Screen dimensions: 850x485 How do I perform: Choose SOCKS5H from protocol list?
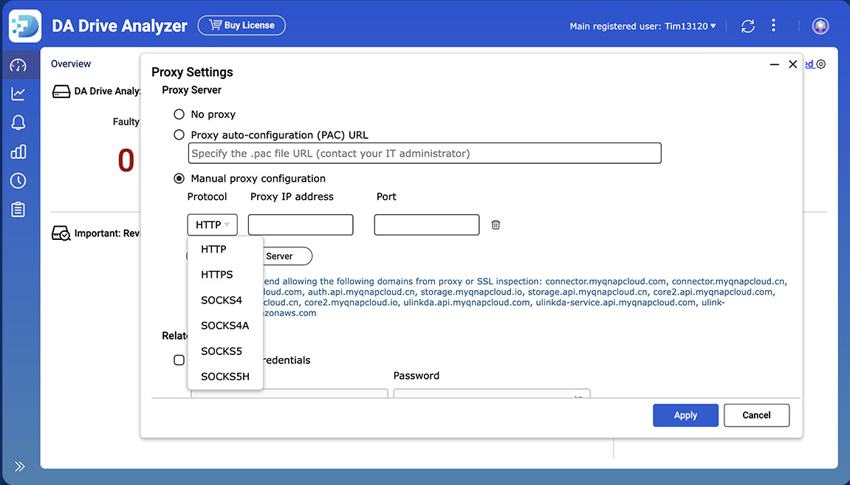(x=225, y=377)
